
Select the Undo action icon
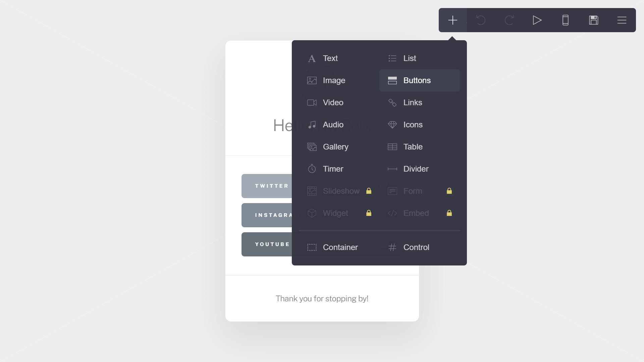click(x=481, y=20)
